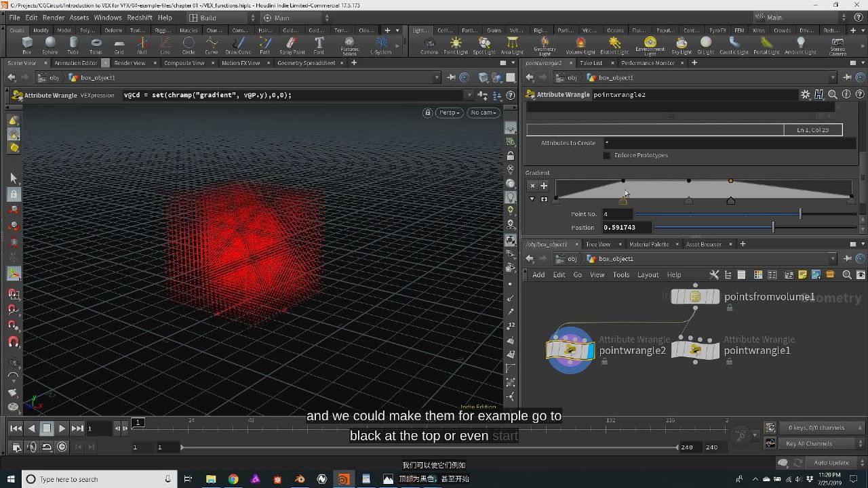The height and width of the screenshot is (488, 868).
Task: Open the Redshift menu
Action: click(140, 18)
